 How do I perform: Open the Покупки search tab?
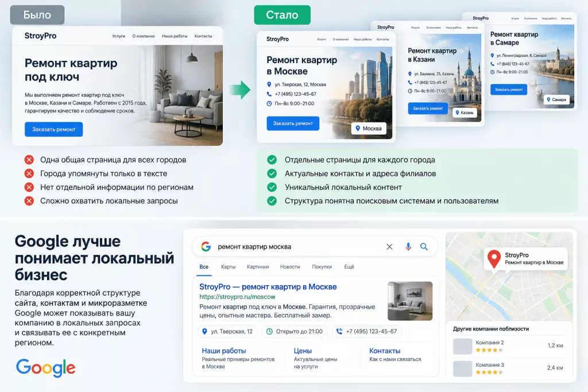[x=322, y=267]
